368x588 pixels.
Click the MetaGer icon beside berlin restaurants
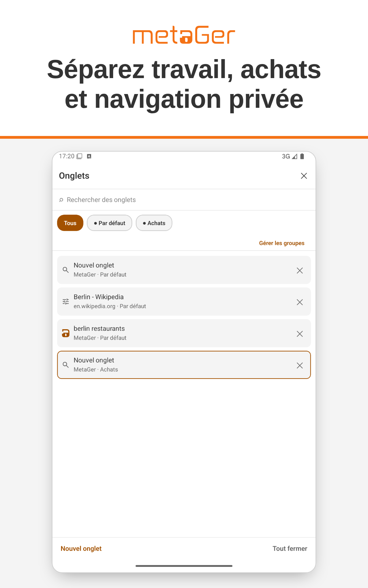[66, 333]
